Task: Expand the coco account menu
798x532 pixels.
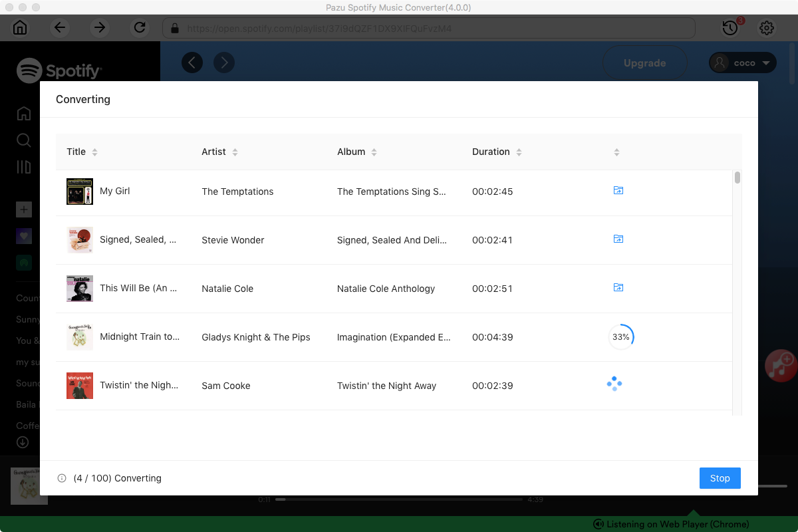Action: point(742,63)
